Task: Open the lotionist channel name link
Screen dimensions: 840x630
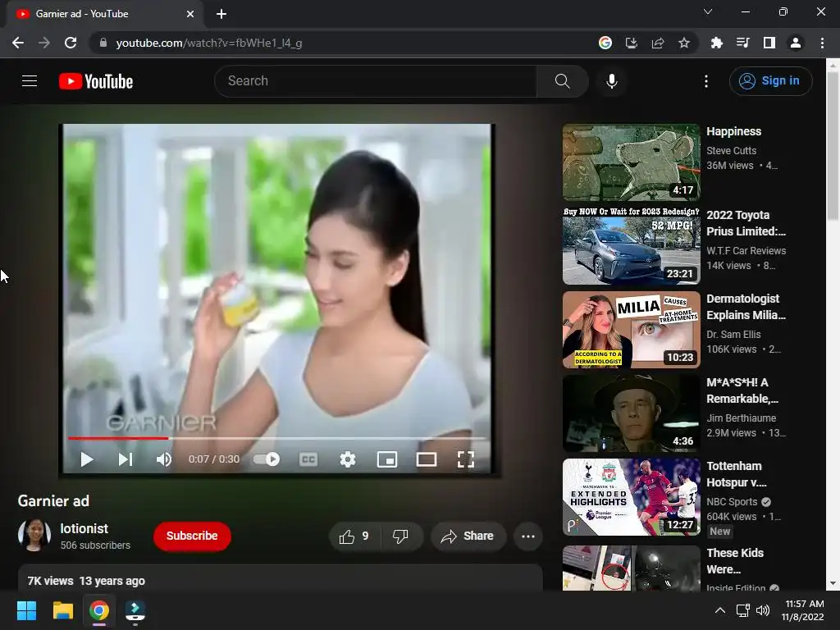Action: pos(84,529)
